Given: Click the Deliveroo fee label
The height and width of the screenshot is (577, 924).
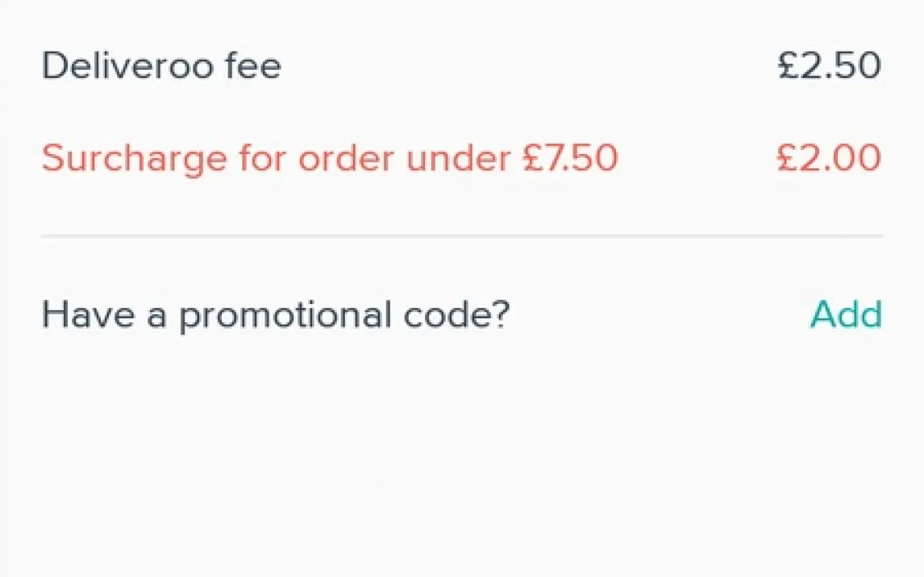Looking at the screenshot, I should click(161, 65).
